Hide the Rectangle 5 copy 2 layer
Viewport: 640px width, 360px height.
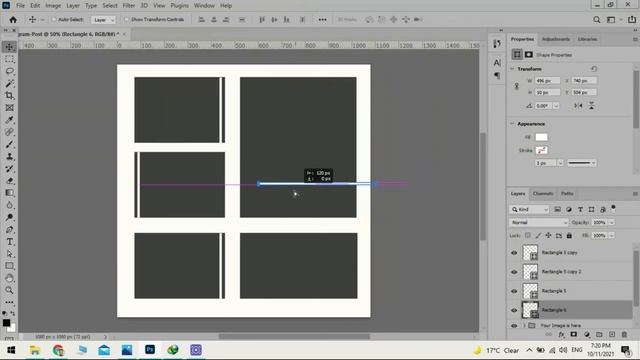point(514,272)
